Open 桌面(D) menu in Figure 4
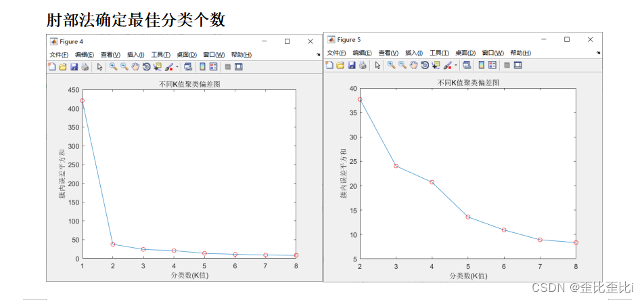Image resolution: width=644 pixels, height=300 pixels. tap(187, 55)
